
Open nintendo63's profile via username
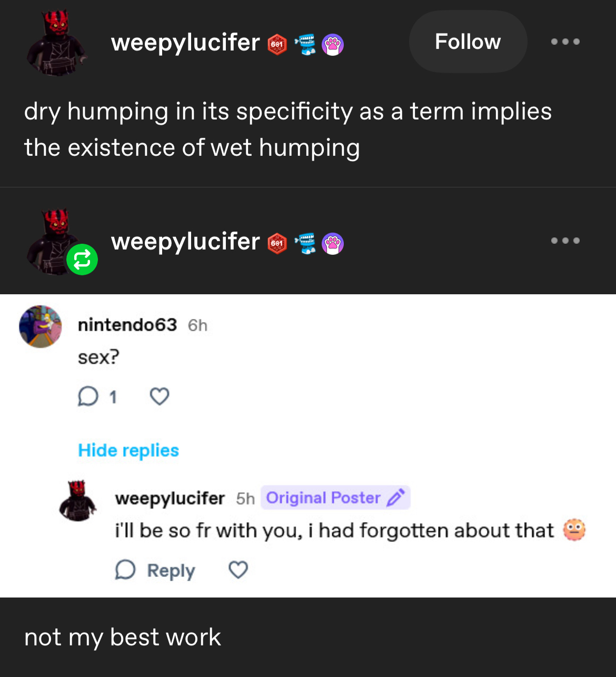[x=127, y=325]
